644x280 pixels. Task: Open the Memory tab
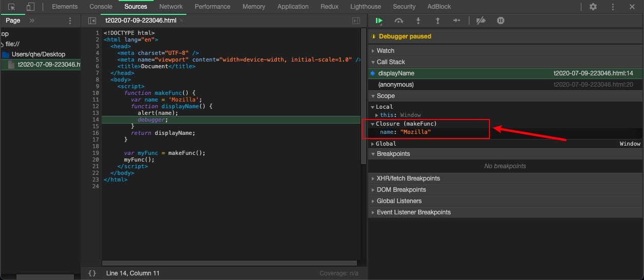[254, 7]
